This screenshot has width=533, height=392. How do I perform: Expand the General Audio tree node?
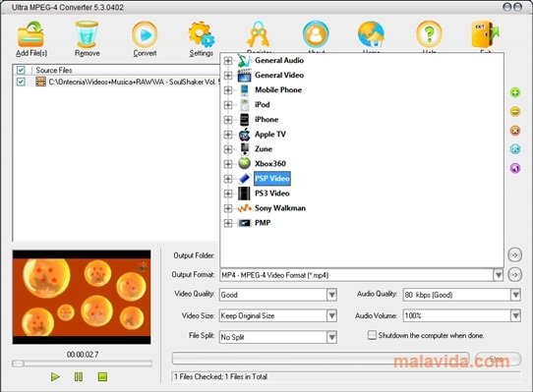click(228, 61)
